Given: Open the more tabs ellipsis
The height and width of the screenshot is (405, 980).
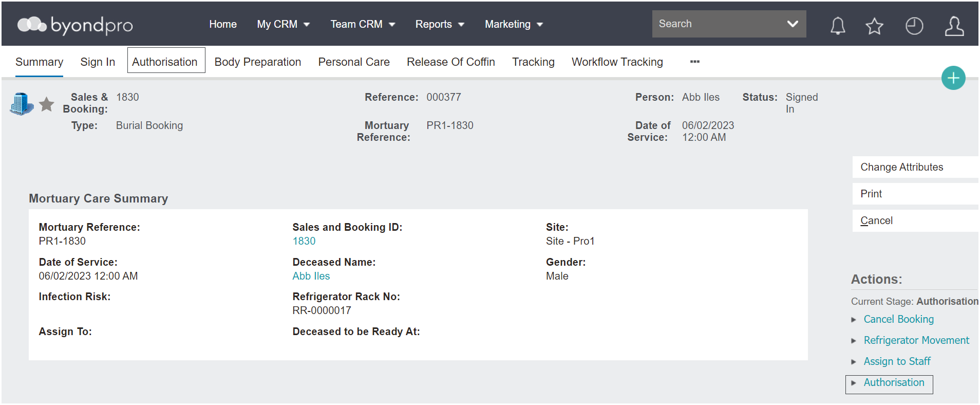Looking at the screenshot, I should (x=695, y=62).
